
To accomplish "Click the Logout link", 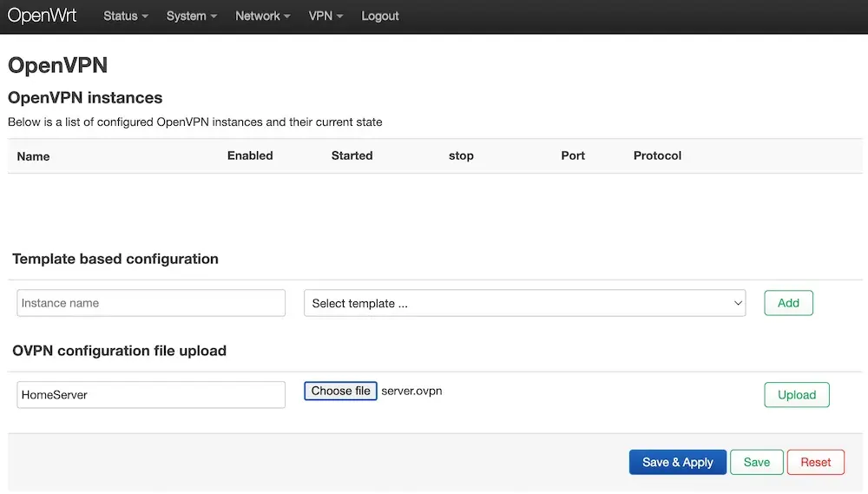I will [380, 16].
